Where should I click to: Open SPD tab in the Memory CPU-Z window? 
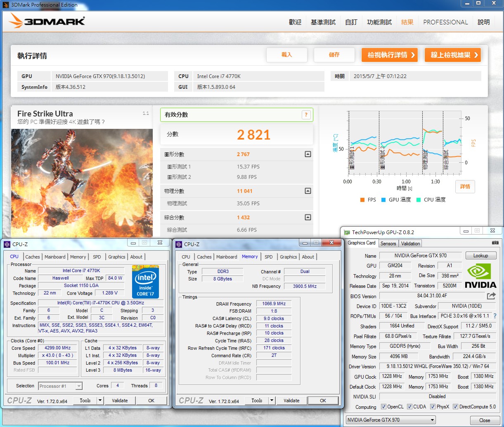point(269,257)
